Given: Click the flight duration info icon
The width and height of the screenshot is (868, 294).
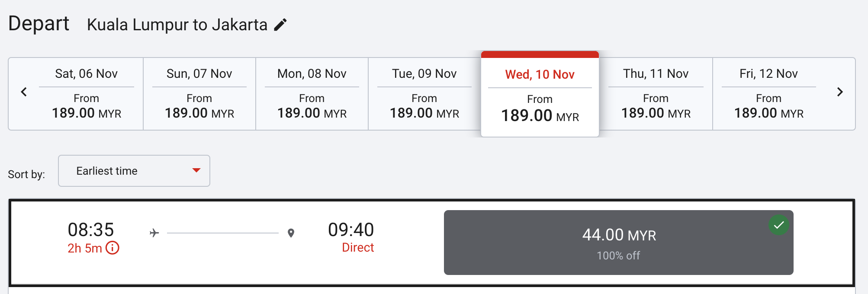Looking at the screenshot, I should click(x=113, y=248).
